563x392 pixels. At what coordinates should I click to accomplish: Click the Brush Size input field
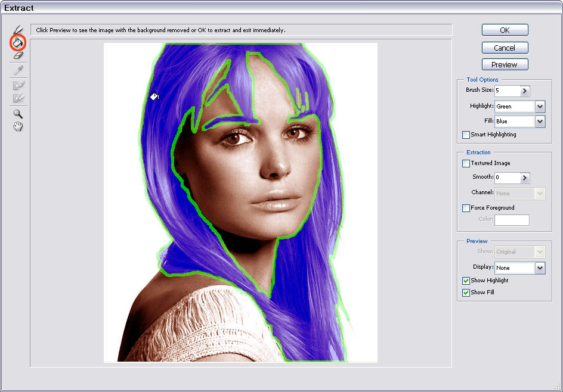pyautogui.click(x=508, y=91)
